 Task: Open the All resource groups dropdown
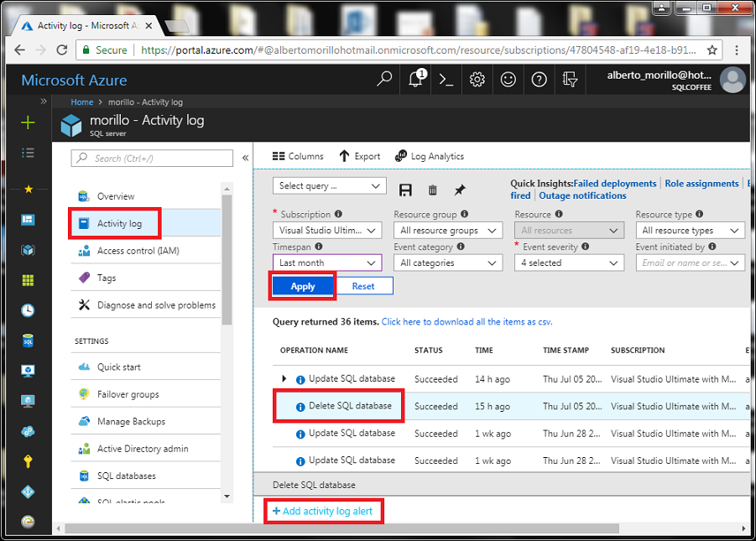point(448,231)
